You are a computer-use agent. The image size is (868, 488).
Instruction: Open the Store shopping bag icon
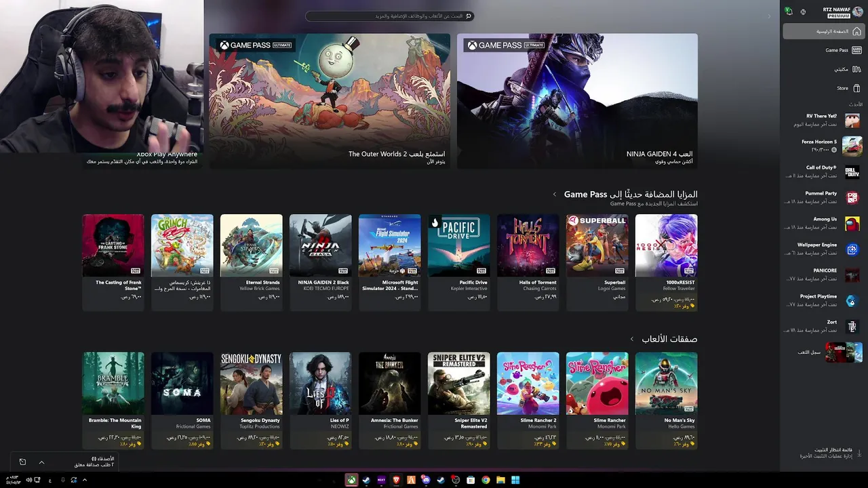[856, 88]
